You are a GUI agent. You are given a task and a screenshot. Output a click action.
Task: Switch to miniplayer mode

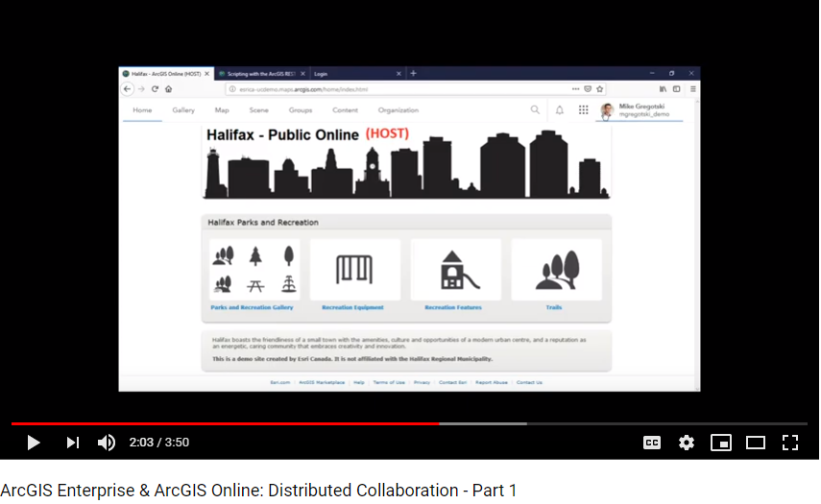click(721, 443)
